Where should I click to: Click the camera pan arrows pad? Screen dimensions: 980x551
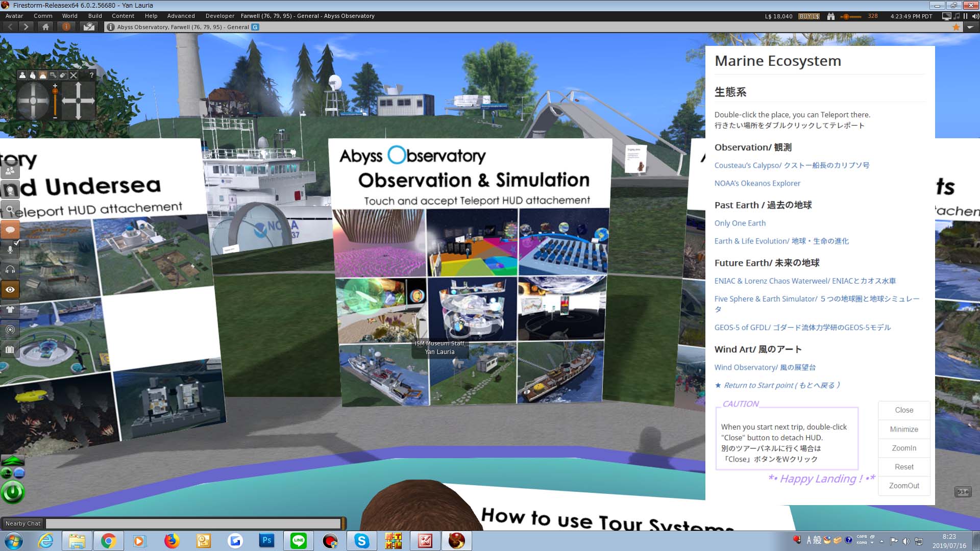click(78, 101)
